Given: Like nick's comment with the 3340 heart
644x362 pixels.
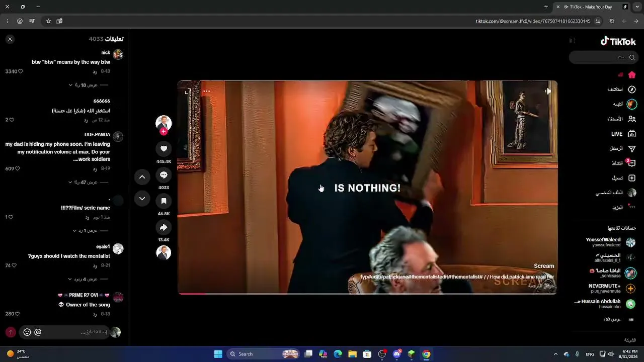Looking at the screenshot, I should coord(21,71).
